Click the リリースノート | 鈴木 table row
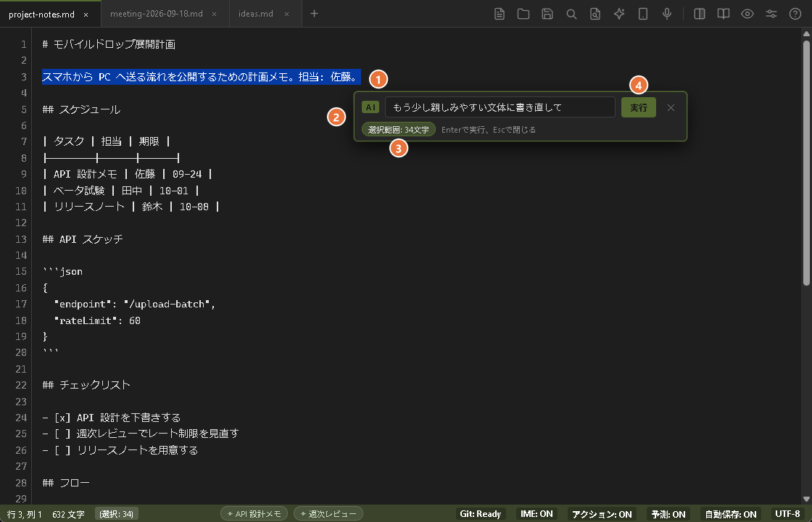The width and height of the screenshot is (812, 522). [x=131, y=207]
